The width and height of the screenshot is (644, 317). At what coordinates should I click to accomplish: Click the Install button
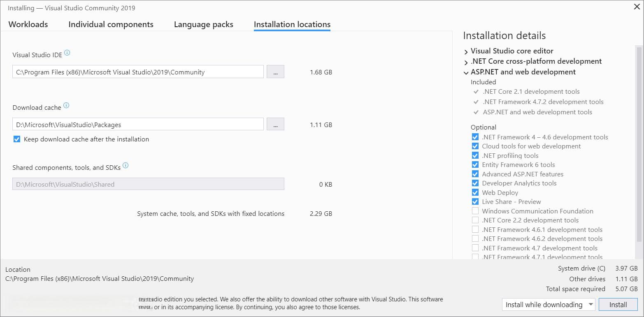click(x=618, y=305)
